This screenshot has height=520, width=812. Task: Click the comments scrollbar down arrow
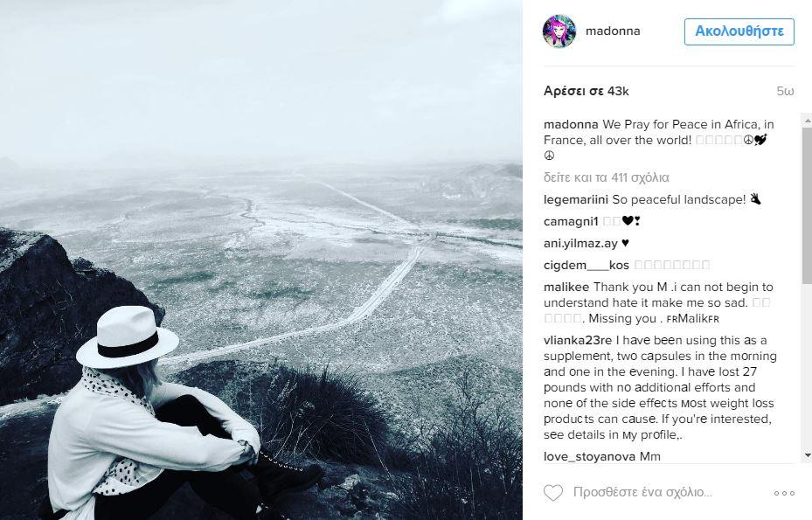[807, 456]
